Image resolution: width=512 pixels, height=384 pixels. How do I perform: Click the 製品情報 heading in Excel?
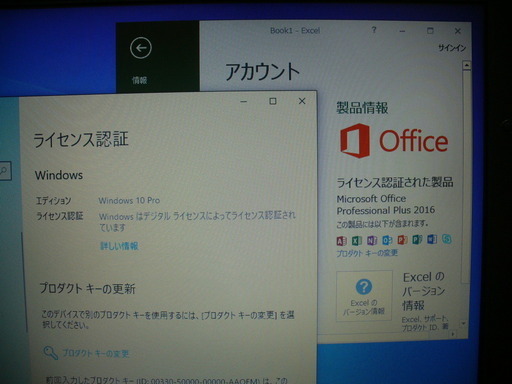362,108
